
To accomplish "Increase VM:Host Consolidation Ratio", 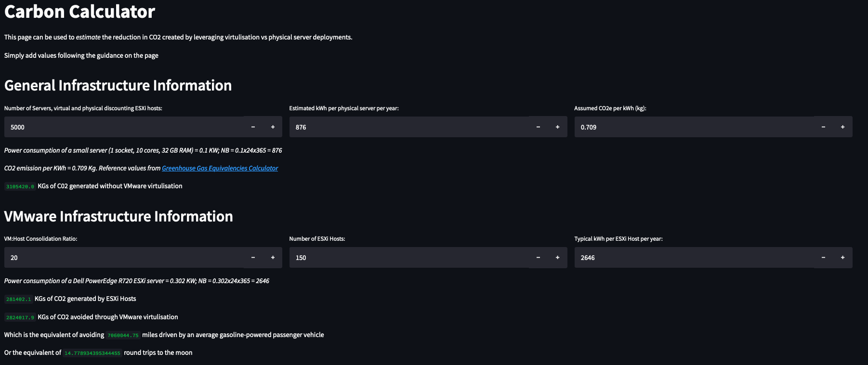I will click(x=273, y=258).
